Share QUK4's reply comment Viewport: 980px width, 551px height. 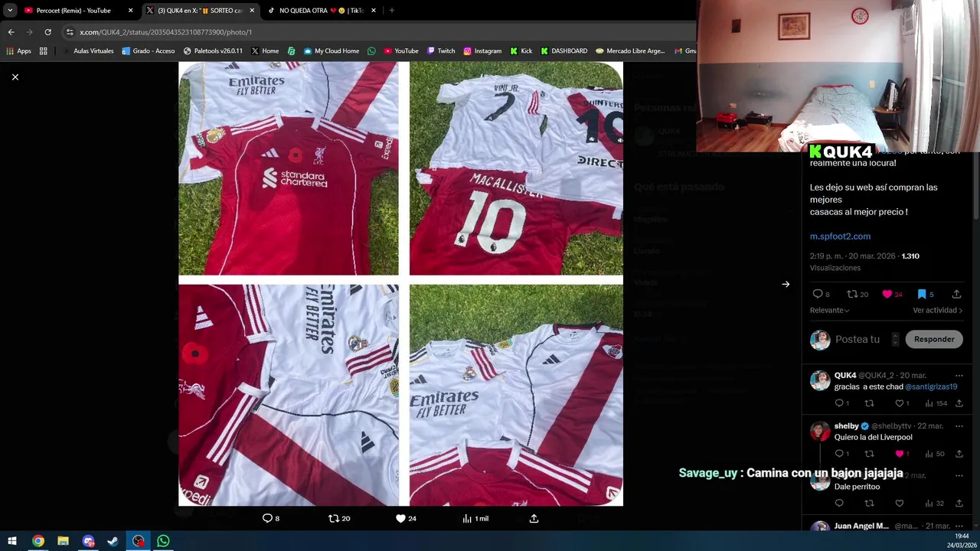tap(959, 403)
